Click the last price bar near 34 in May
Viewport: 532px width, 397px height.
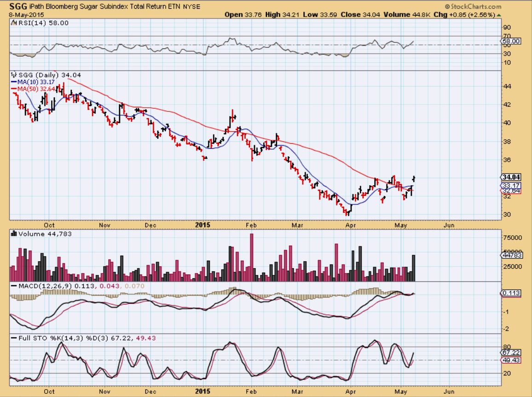(x=415, y=178)
